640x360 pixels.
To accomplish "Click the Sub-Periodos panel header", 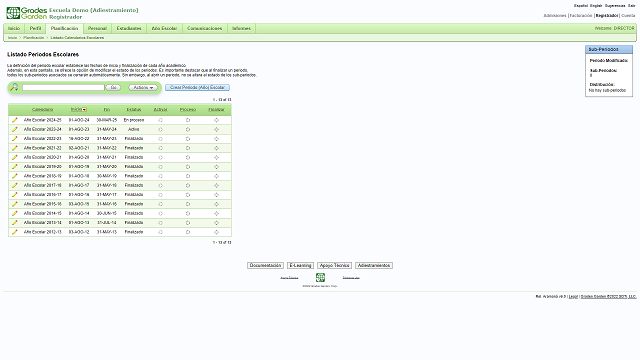I will [x=609, y=49].
